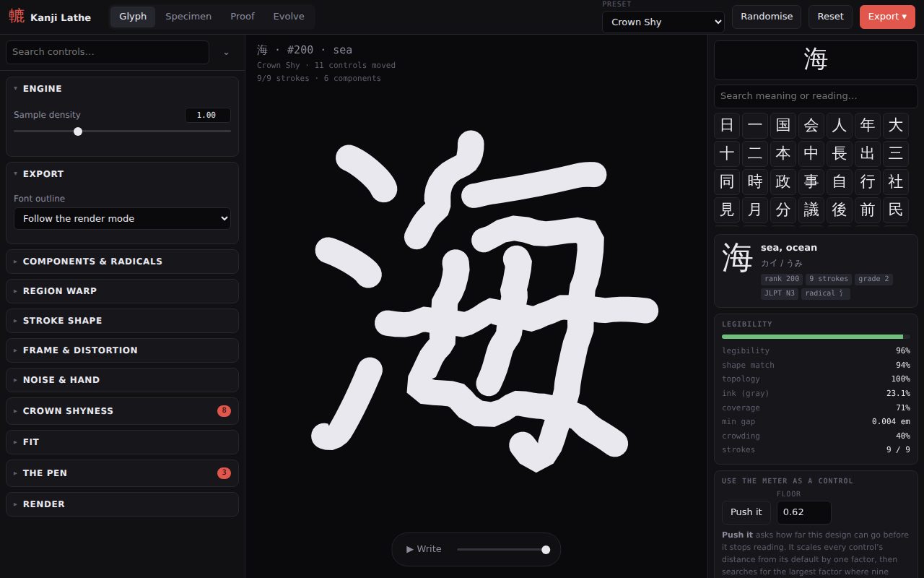The height and width of the screenshot is (578, 924).
Task: Select the 同 kanji tile
Action: coord(727,181)
